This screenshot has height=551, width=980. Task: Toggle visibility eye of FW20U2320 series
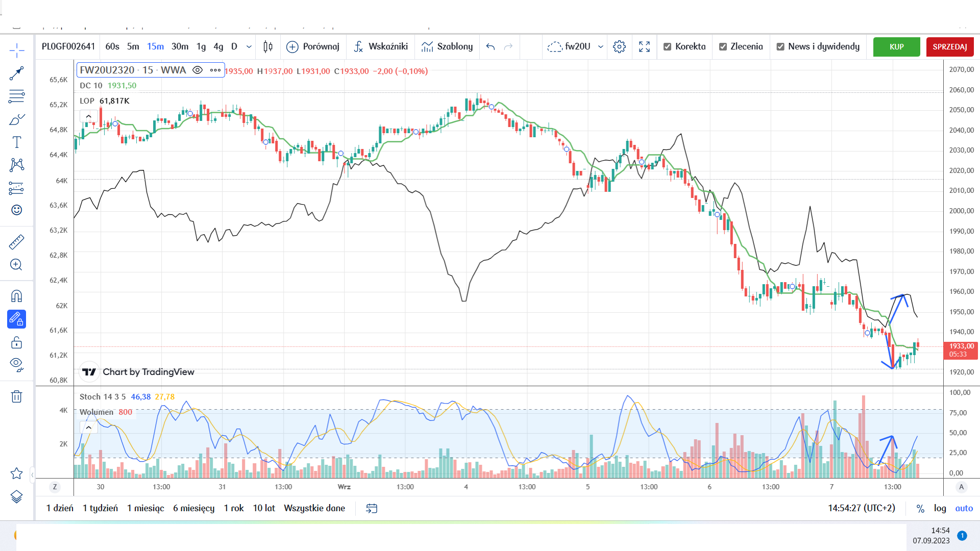198,70
